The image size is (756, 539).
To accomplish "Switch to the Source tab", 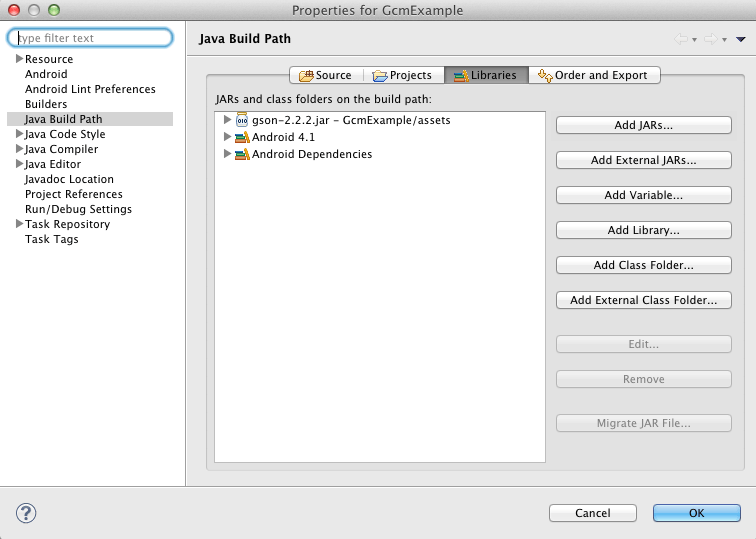I will pyautogui.click(x=324, y=75).
